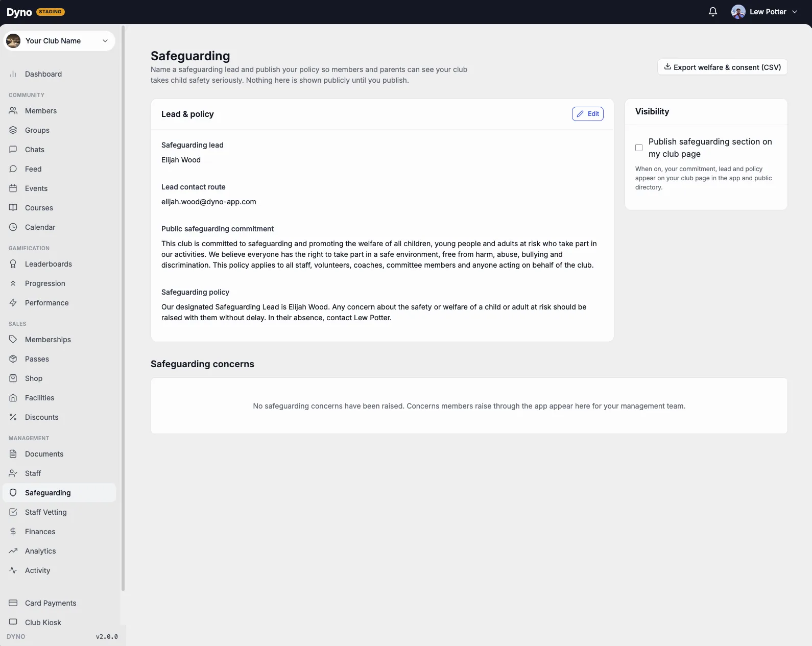The height and width of the screenshot is (646, 812).
Task: Select the Safeguarding sidebar item
Action: click(x=59, y=493)
